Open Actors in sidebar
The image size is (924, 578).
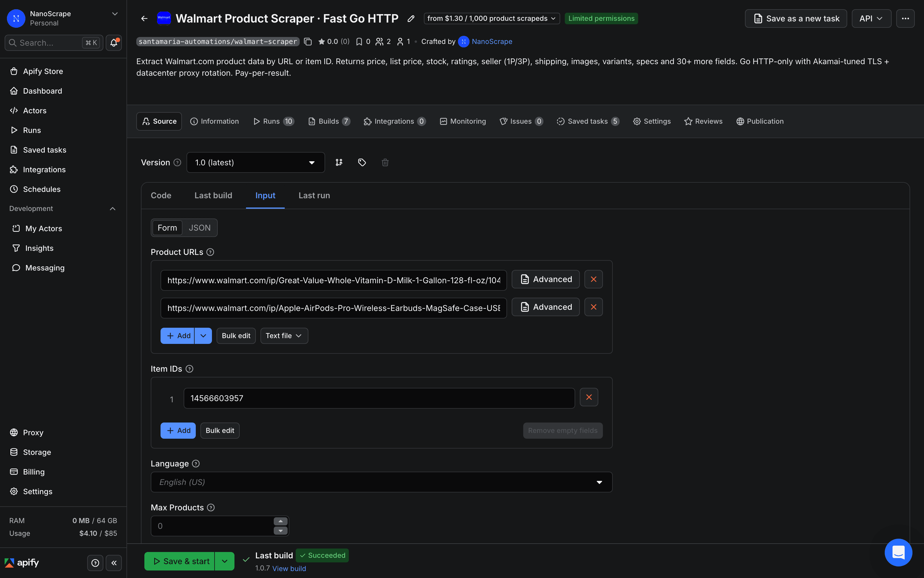pos(63,110)
